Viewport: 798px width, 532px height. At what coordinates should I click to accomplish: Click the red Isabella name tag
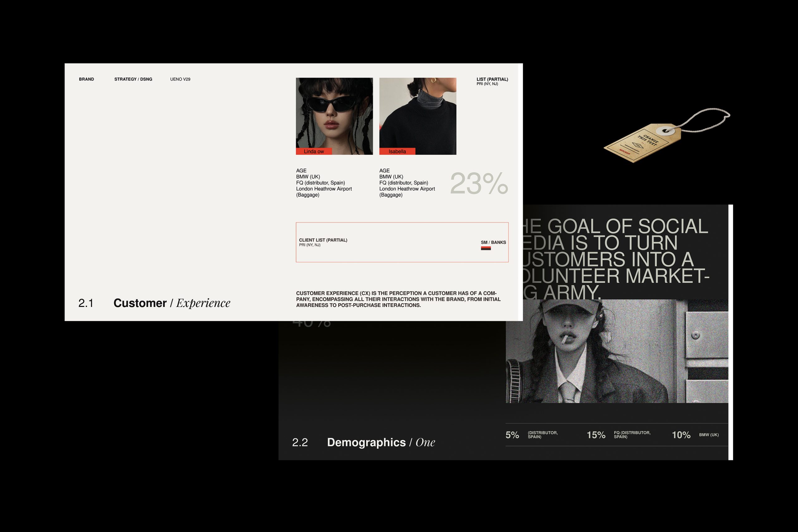[397, 151]
